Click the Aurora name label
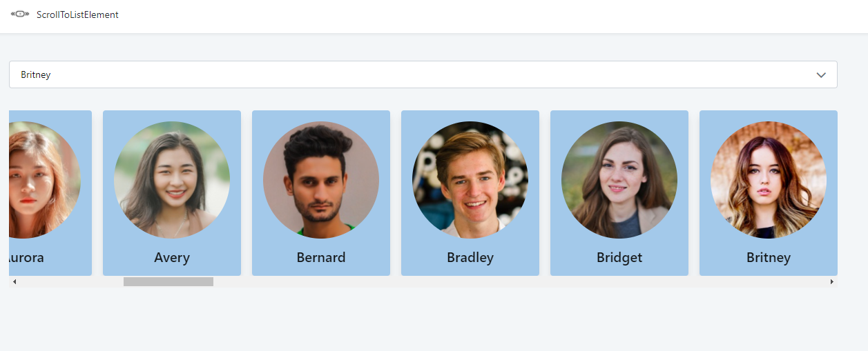 (x=28, y=258)
